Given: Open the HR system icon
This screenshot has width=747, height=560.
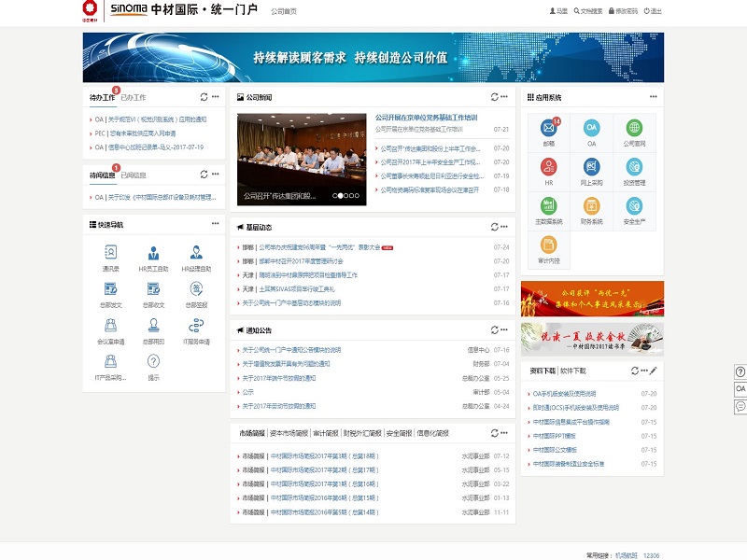Looking at the screenshot, I should tap(548, 167).
